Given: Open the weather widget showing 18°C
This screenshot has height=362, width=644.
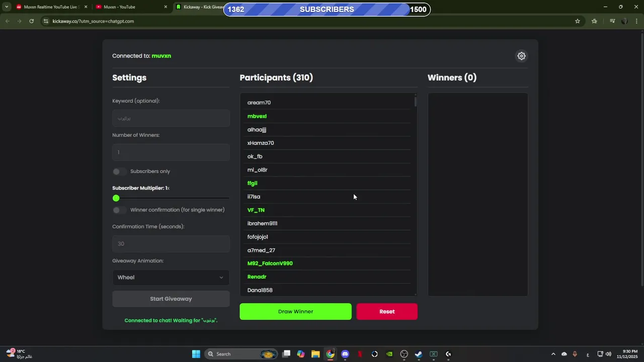Looking at the screenshot, I should click(x=19, y=353).
